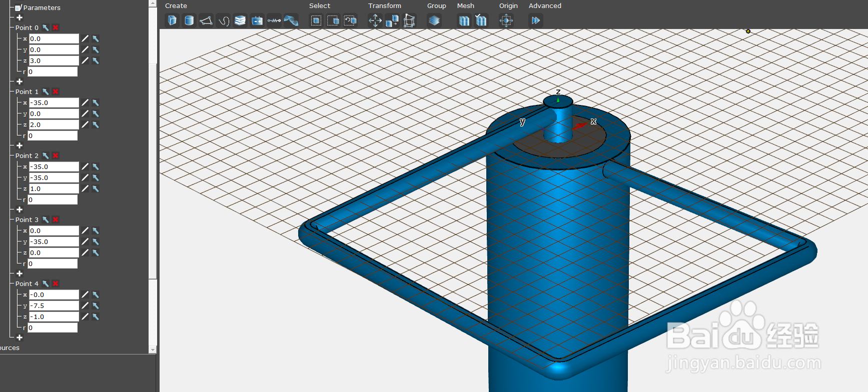Activate the rotating-arrow selection tool
868x392 pixels.
pos(350,20)
